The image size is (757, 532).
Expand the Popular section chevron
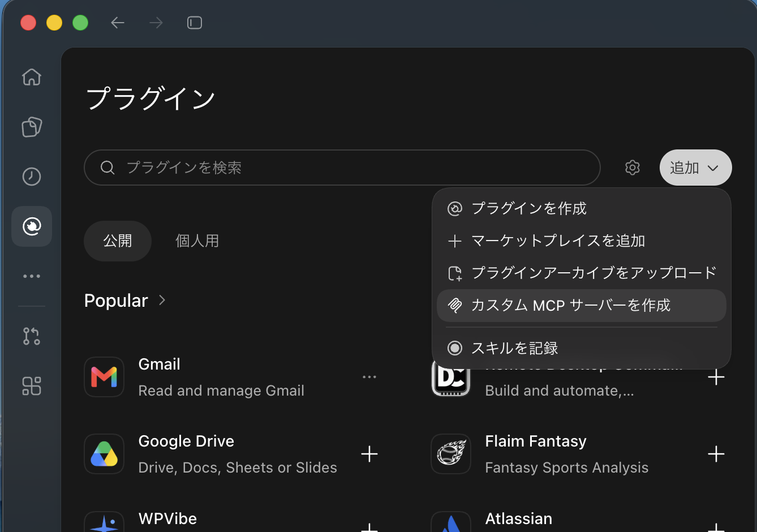(162, 300)
